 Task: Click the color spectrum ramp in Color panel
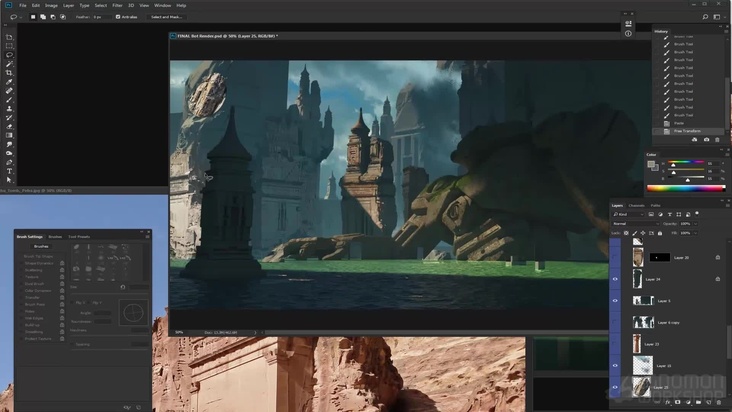point(686,188)
